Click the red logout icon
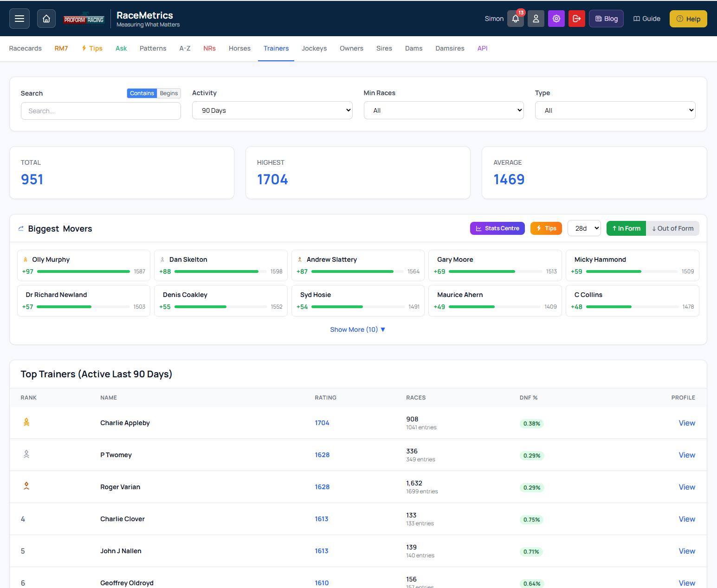Viewport: 717px width, 588px height. 577,19
